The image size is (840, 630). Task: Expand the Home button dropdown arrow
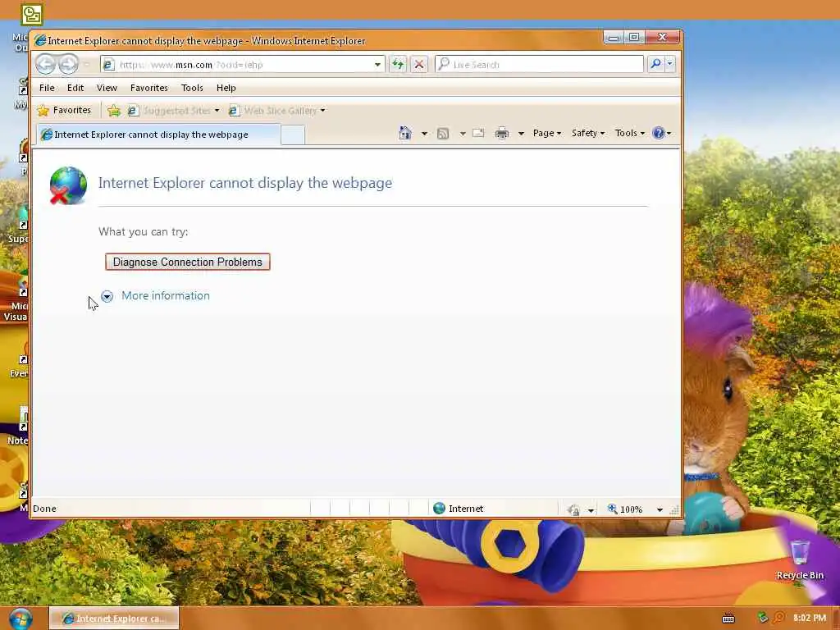(x=424, y=134)
